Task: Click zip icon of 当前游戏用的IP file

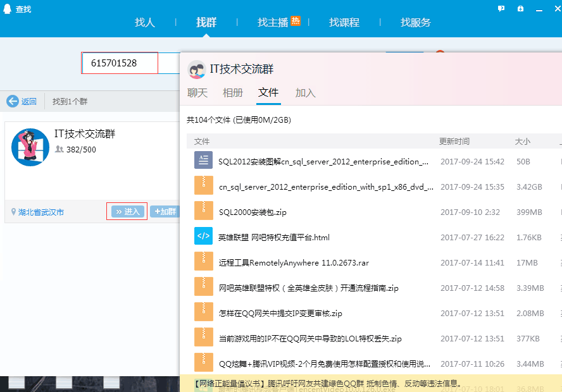Action: (204, 337)
